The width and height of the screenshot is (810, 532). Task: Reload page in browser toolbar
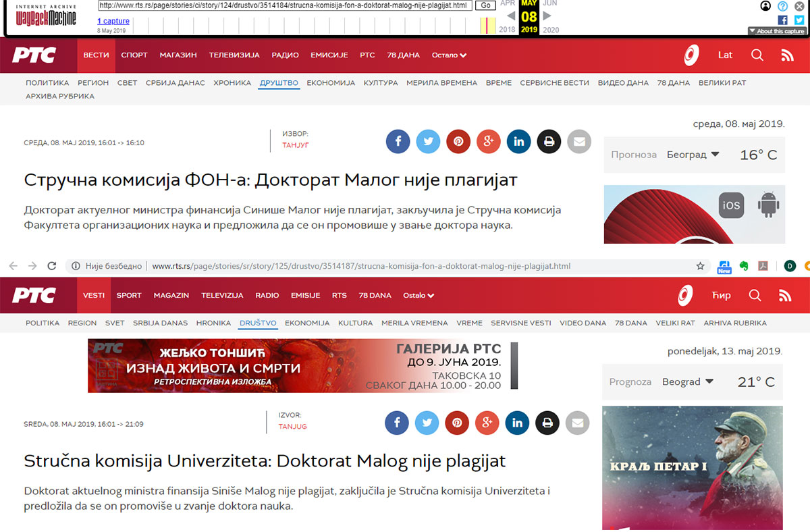click(52, 266)
